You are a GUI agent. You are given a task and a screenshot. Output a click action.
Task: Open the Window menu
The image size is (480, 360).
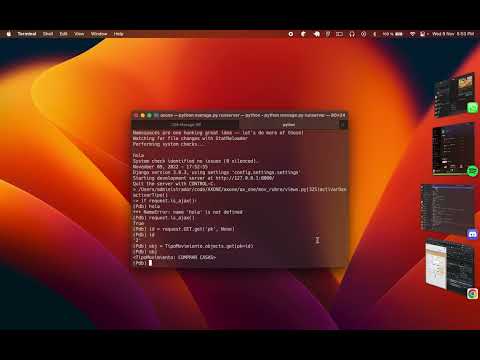[x=99, y=34]
